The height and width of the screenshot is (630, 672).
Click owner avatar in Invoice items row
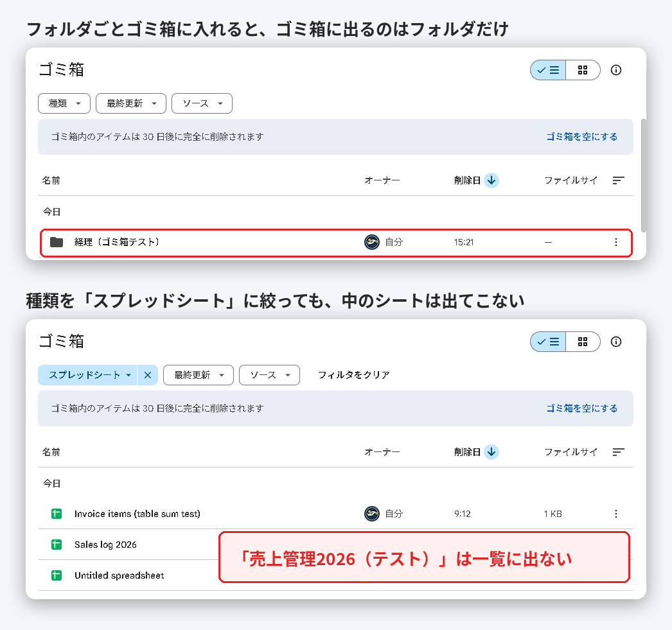[371, 514]
